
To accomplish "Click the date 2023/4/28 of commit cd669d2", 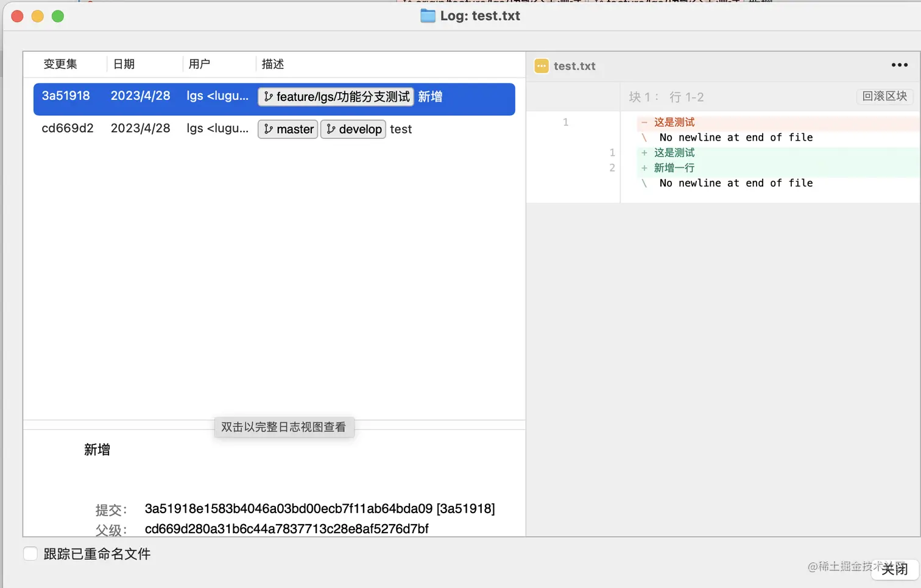I will 141,128.
